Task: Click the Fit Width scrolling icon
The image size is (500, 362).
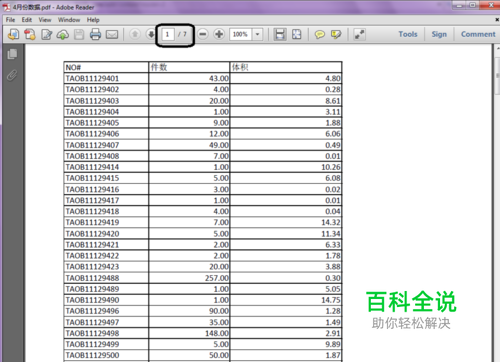Action: (280, 34)
